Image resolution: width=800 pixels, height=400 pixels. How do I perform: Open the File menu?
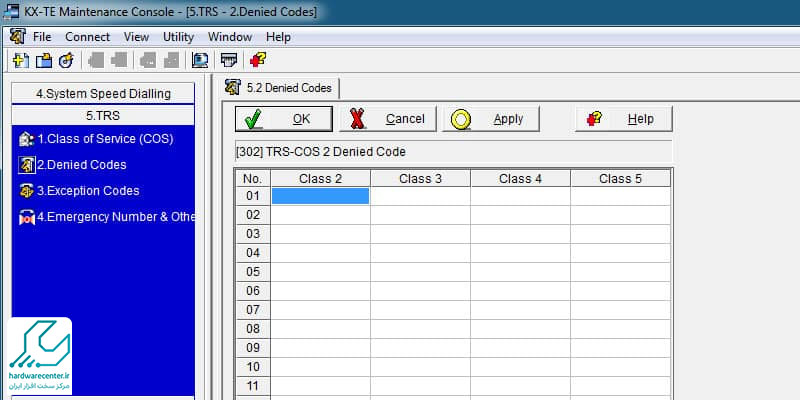pyautogui.click(x=42, y=37)
